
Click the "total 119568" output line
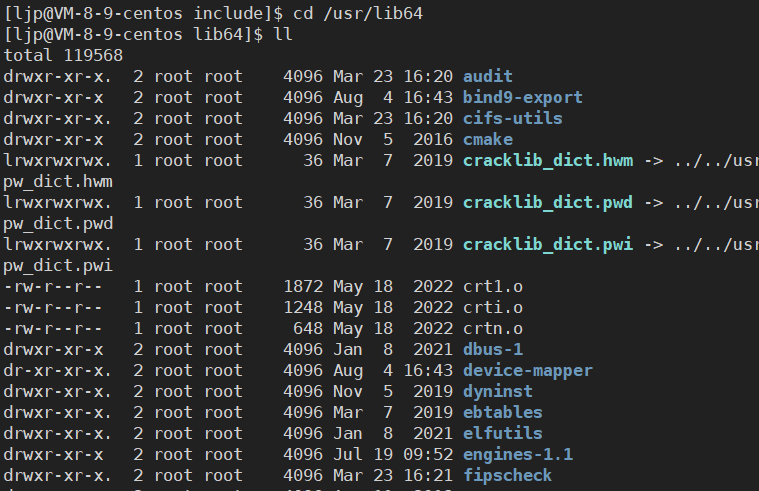(x=63, y=55)
